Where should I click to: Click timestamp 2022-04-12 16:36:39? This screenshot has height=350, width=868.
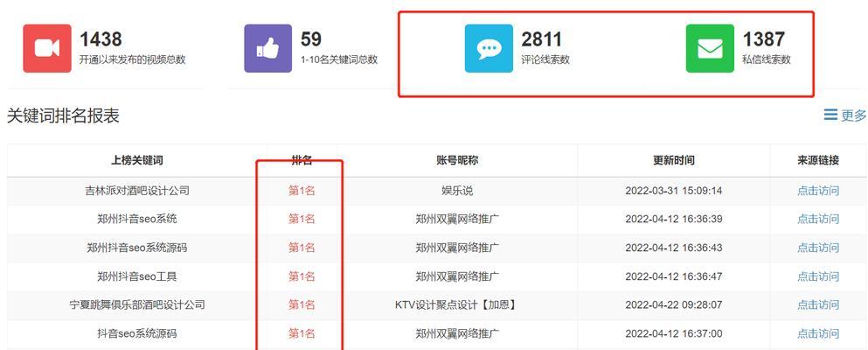(x=674, y=219)
